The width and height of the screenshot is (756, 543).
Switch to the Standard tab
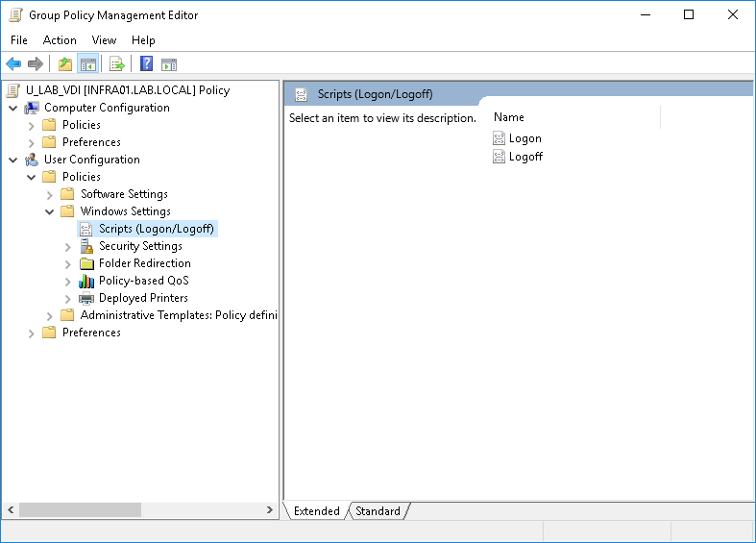click(x=378, y=511)
